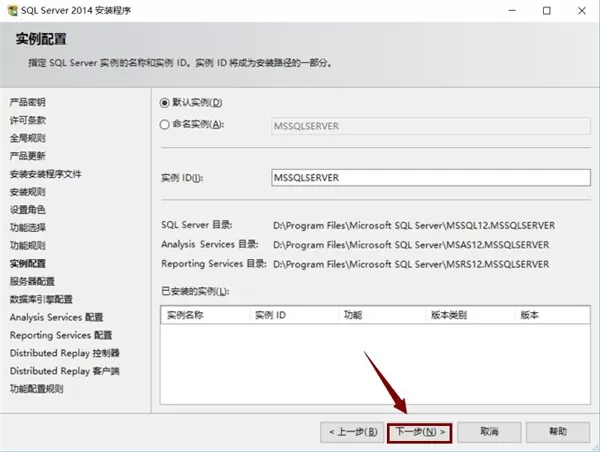The width and height of the screenshot is (600, 452).
Task: Open the 数据库引擎配置 step in sidebar
Action: [41, 299]
